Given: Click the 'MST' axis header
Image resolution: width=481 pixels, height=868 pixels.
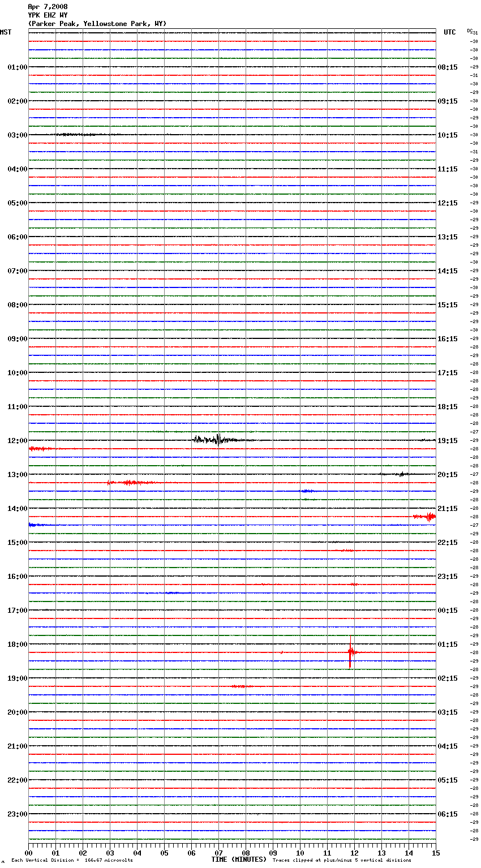Looking at the screenshot, I should coord(6,32).
